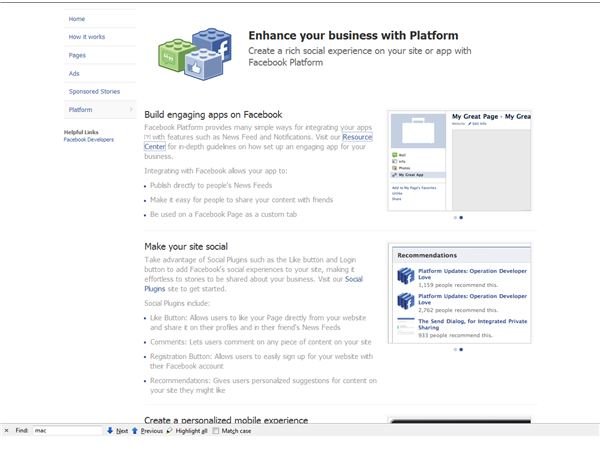Click 'Recommendations: Gives users personalized suggestions' bullet
This screenshot has height=449, width=600.
263,385
